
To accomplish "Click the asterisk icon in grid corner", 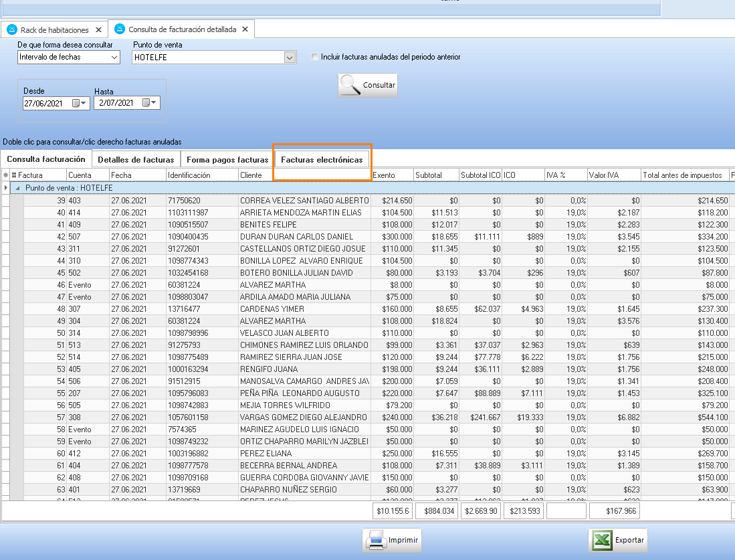I will tap(6, 175).
